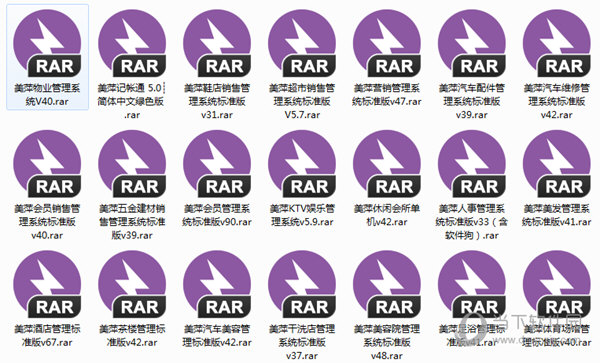
Task: Click the 美萍人事管理系统 v33 RAR icon
Action: click(472, 164)
